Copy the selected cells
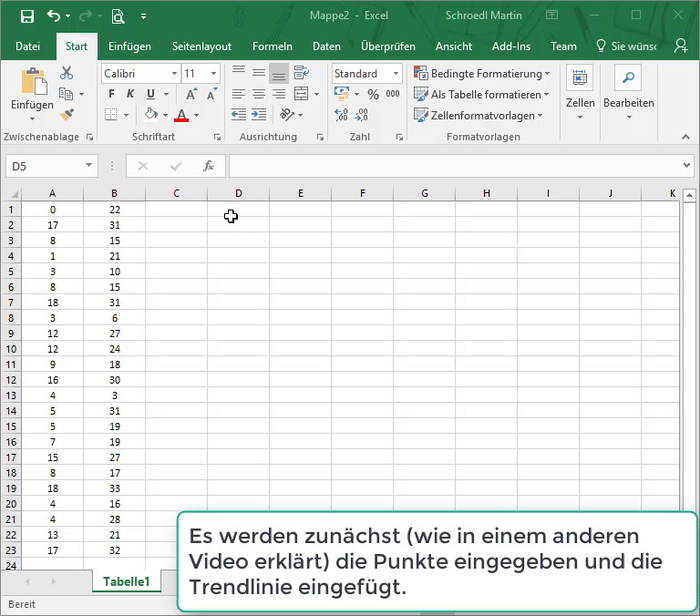The height and width of the screenshot is (616, 700). click(x=66, y=94)
